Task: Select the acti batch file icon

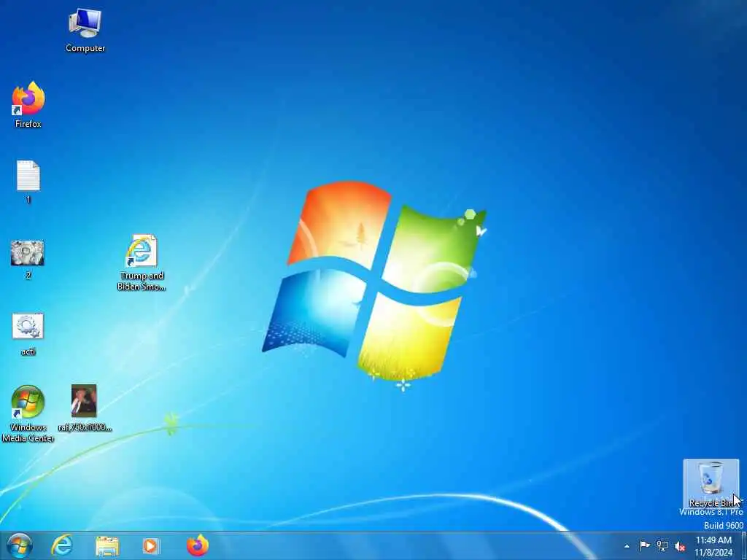Action: [28, 334]
